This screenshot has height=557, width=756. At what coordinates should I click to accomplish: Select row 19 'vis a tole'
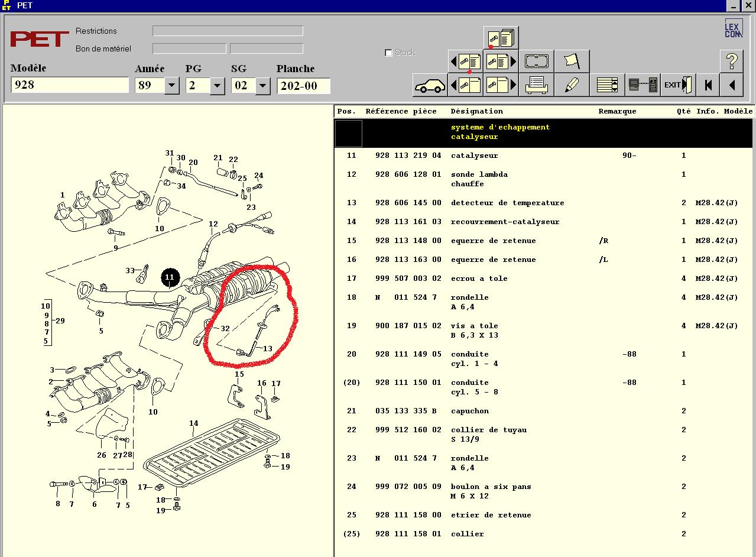(544, 331)
